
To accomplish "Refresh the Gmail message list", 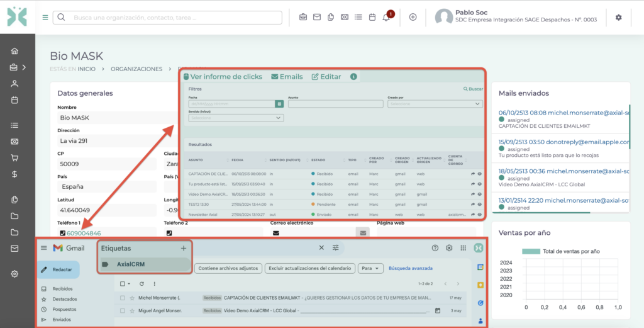I will click(x=142, y=283).
